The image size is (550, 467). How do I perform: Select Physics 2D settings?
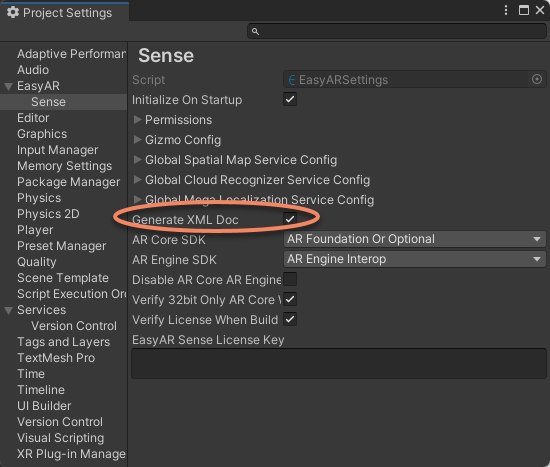[48, 214]
